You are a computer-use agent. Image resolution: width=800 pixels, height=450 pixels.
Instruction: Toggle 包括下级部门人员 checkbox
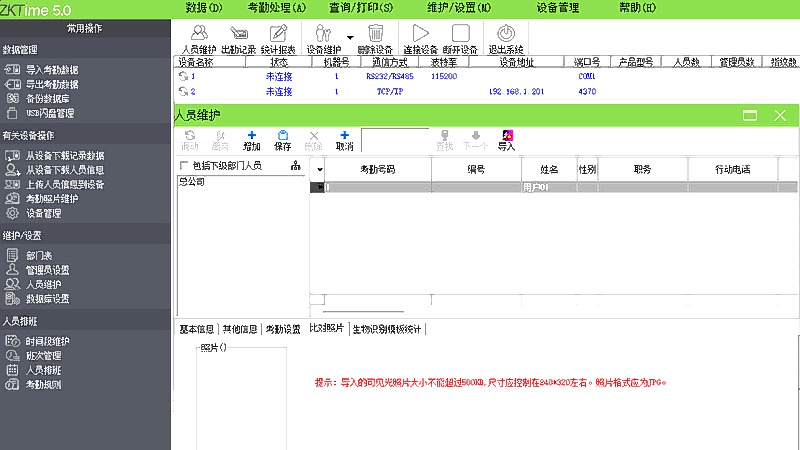[184, 165]
